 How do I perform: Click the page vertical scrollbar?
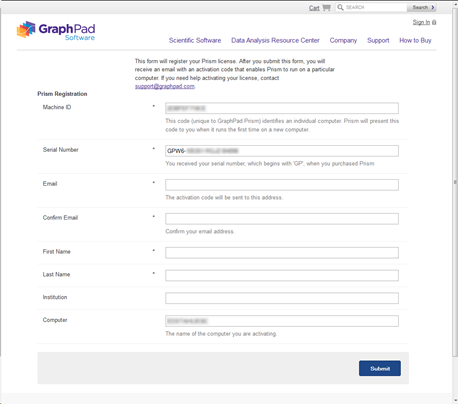455,182
